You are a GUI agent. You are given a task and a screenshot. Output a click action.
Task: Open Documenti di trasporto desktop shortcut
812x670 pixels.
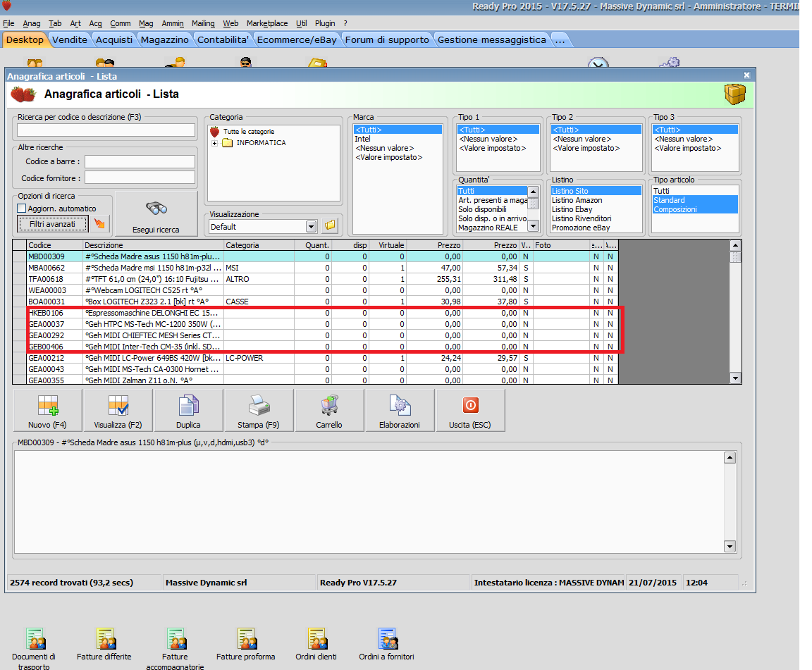34,648
